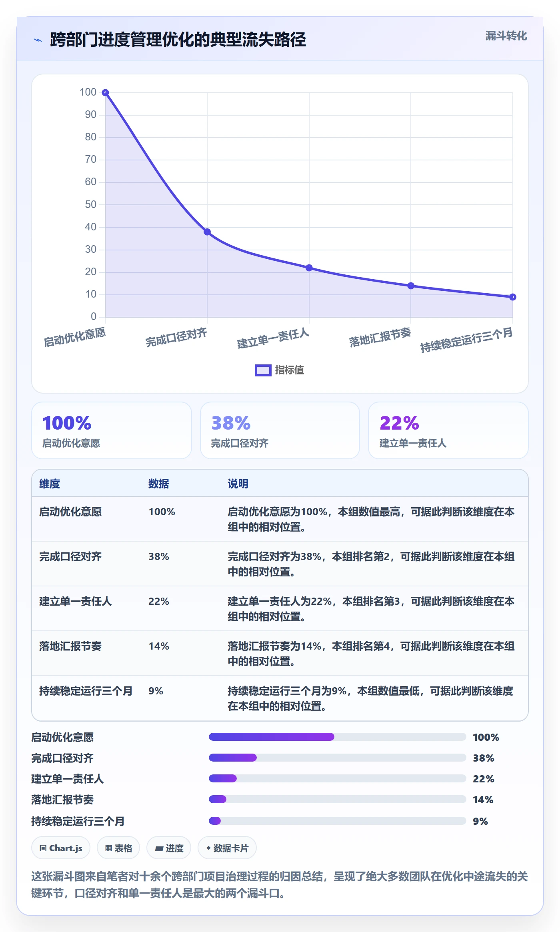Click the 数据卡片 tag chip
560x932 pixels.
(x=227, y=848)
